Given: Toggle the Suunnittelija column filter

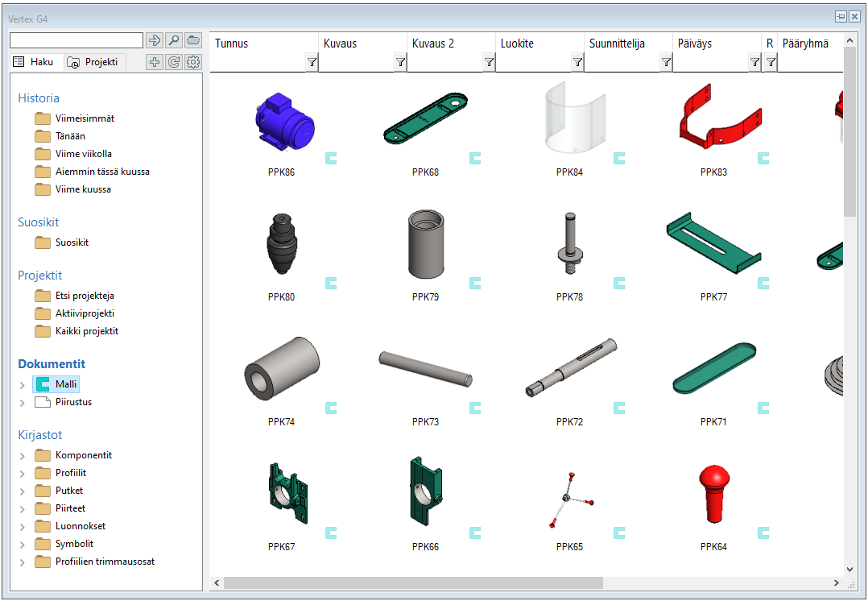Looking at the screenshot, I should coord(666,62).
